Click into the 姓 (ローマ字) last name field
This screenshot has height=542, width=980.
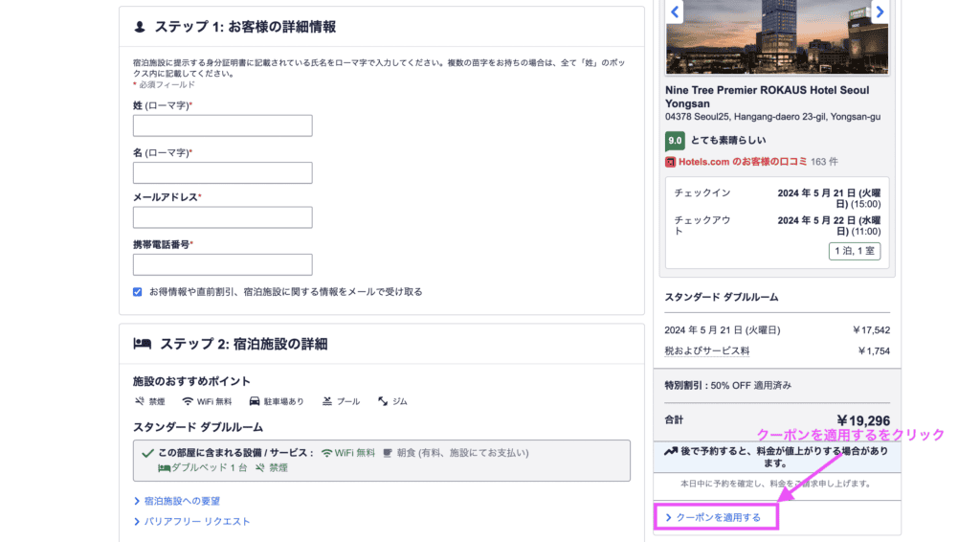pos(222,125)
